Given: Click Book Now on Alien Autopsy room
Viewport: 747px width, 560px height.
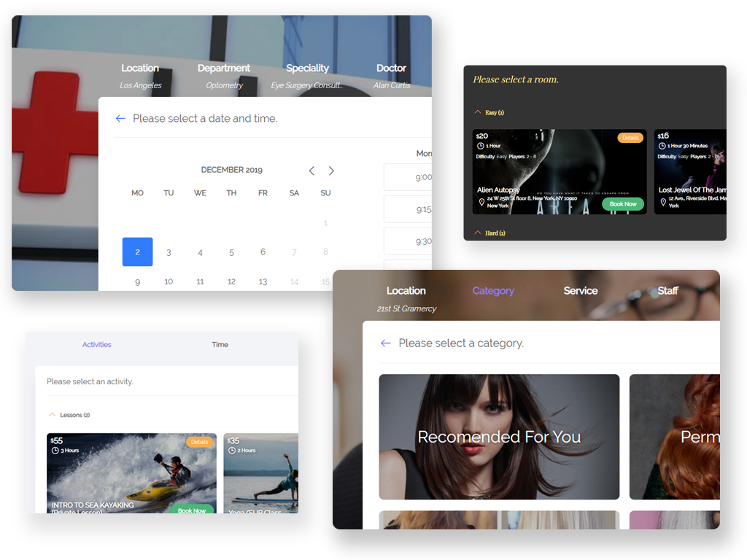Looking at the screenshot, I should click(x=623, y=204).
